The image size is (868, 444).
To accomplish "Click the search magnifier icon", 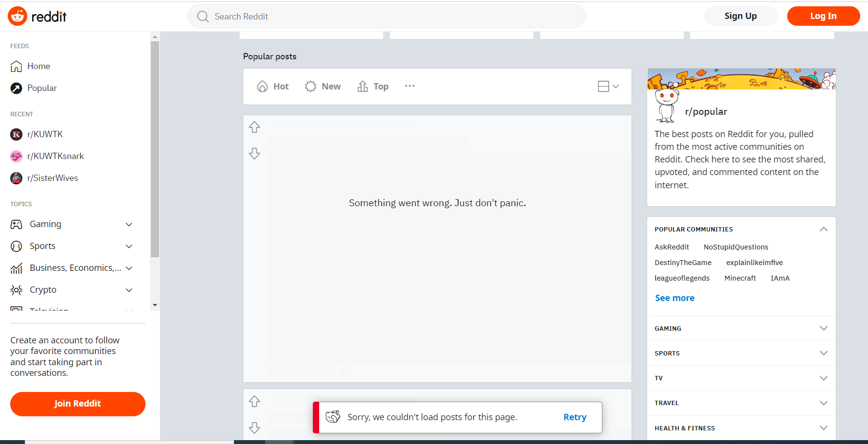I will click(x=203, y=17).
